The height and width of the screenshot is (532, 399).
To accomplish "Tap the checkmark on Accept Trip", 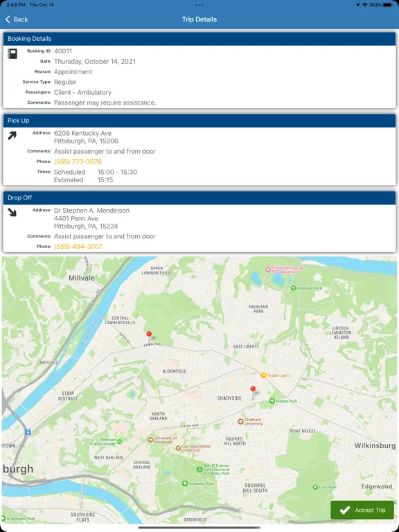I will 345,510.
